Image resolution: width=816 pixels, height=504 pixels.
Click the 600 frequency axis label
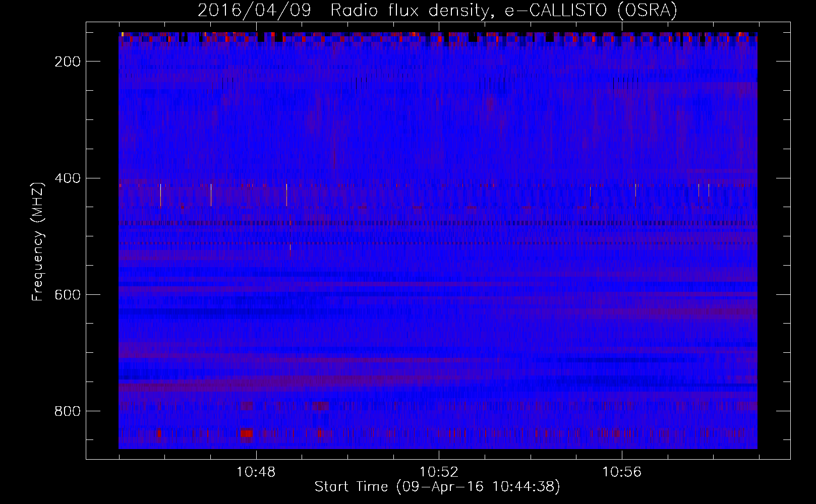68,295
